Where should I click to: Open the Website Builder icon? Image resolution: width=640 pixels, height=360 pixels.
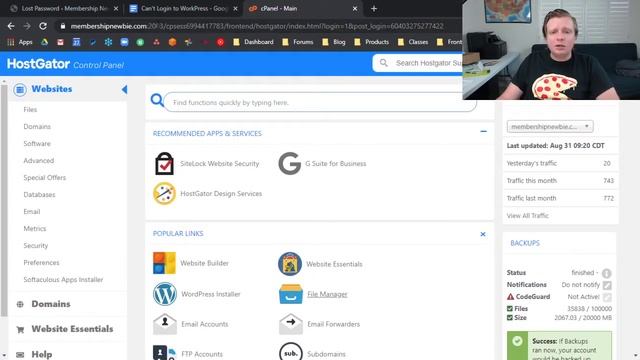pyautogui.click(x=164, y=263)
